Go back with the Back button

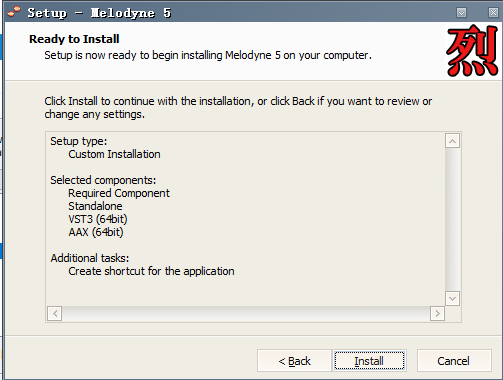[294, 361]
